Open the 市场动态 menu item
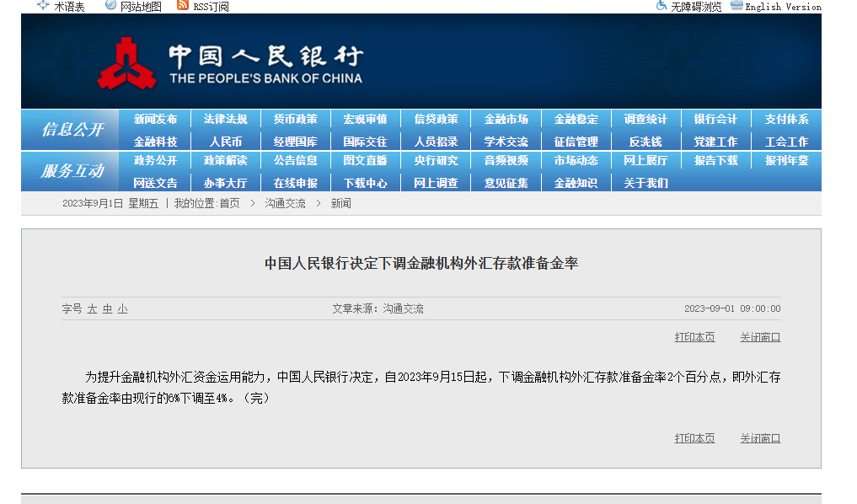 [576, 161]
